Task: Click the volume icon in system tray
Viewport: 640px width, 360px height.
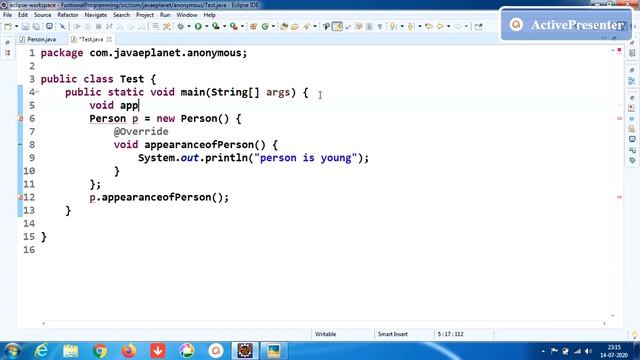Action: (x=588, y=351)
